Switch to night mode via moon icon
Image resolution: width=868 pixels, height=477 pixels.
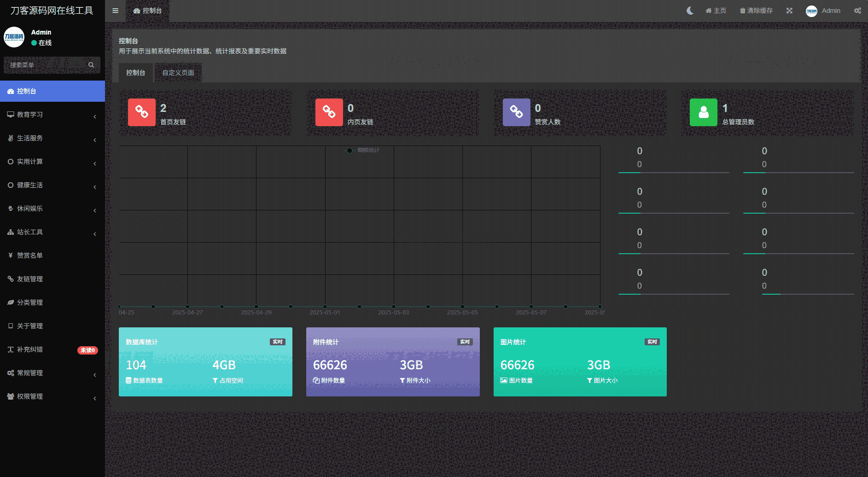pyautogui.click(x=690, y=11)
